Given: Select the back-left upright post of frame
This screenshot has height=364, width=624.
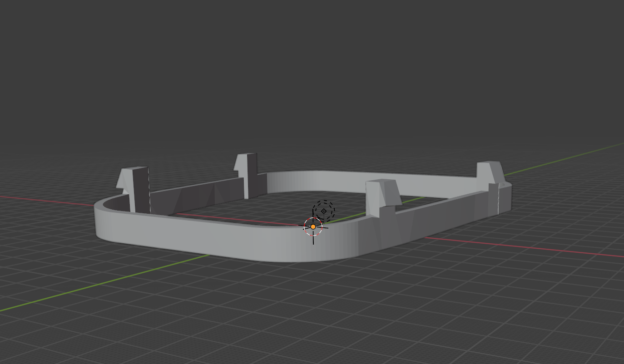Looking at the screenshot, I should (x=248, y=174).
